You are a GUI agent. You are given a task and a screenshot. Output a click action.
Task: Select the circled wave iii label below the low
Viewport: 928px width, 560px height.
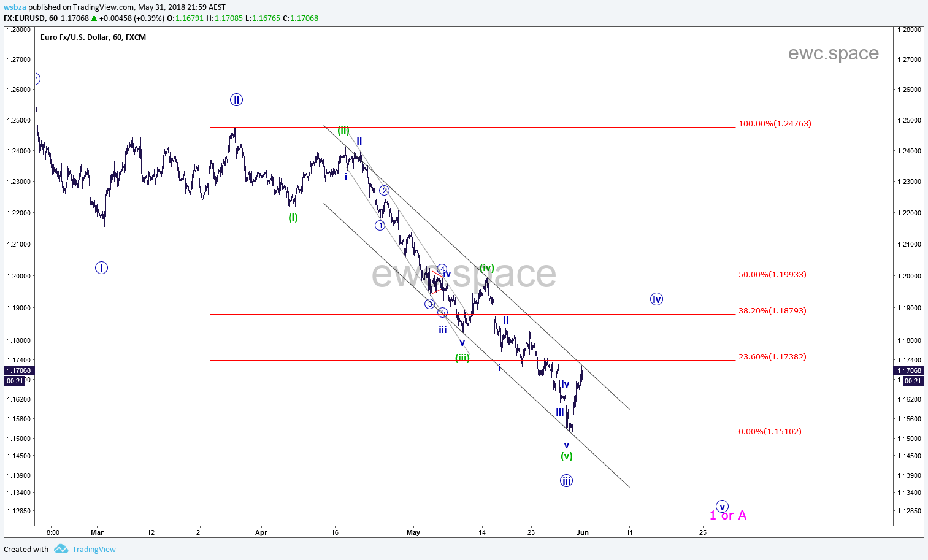pyautogui.click(x=566, y=481)
